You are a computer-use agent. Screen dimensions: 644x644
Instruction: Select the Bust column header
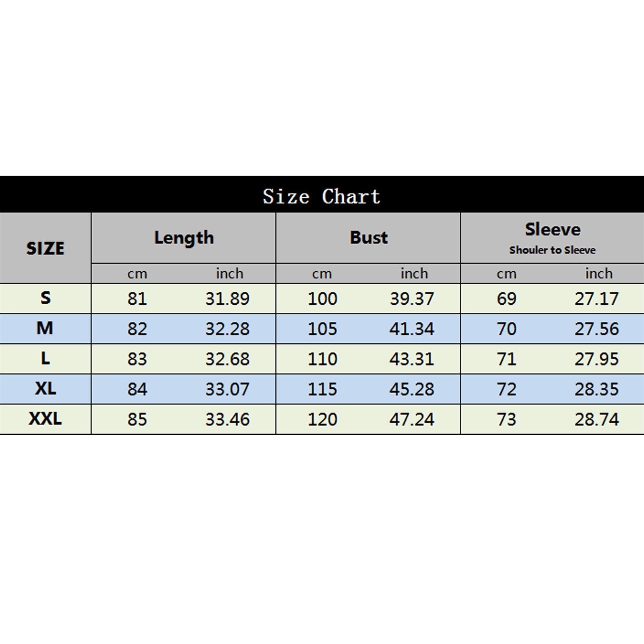click(369, 237)
